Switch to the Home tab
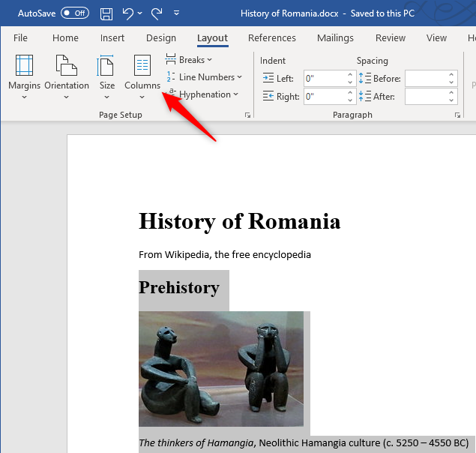476x453 pixels. click(x=65, y=38)
